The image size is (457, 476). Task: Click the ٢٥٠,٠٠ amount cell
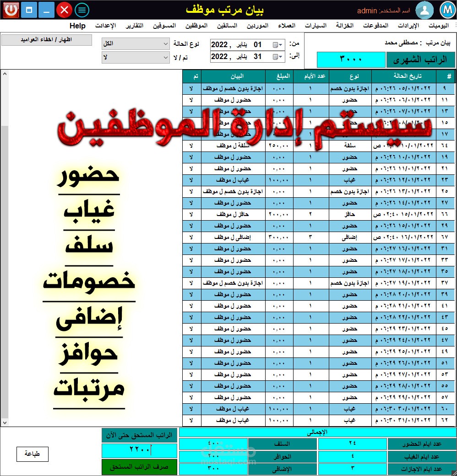coord(280,146)
